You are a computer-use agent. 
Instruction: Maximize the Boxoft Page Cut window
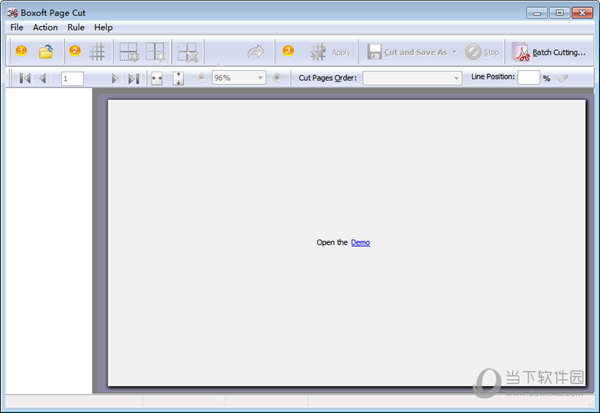pyautogui.click(x=559, y=13)
